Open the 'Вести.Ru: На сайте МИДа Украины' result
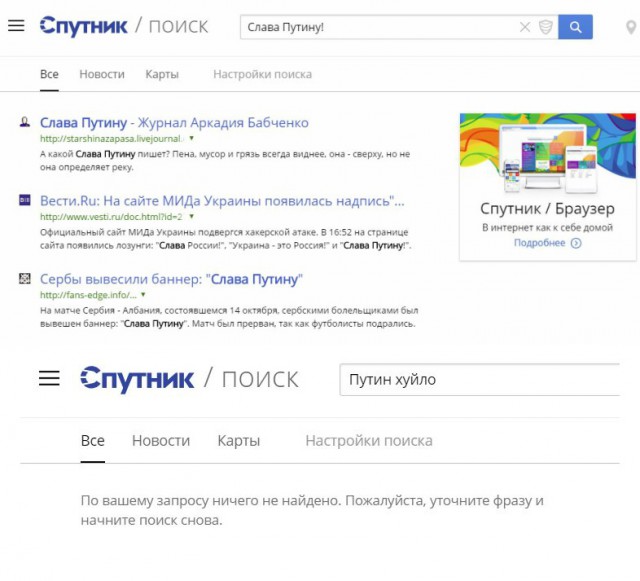This screenshot has width=640, height=581. [x=222, y=201]
